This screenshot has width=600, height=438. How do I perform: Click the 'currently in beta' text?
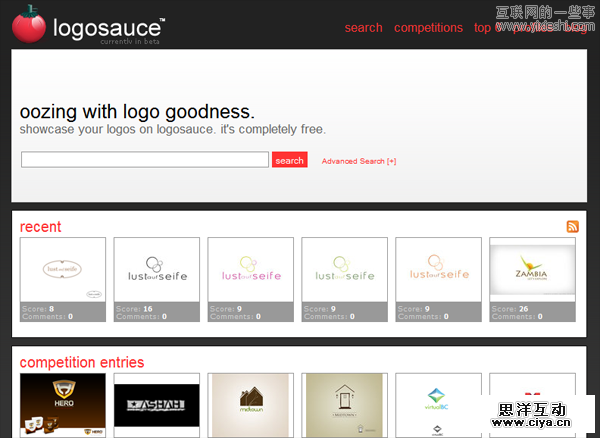pyautogui.click(x=130, y=41)
